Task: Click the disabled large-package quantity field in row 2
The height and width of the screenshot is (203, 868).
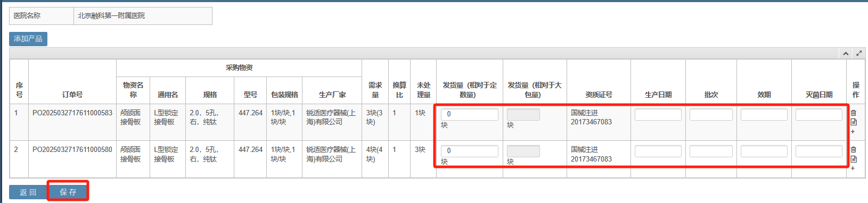Action: (523, 151)
